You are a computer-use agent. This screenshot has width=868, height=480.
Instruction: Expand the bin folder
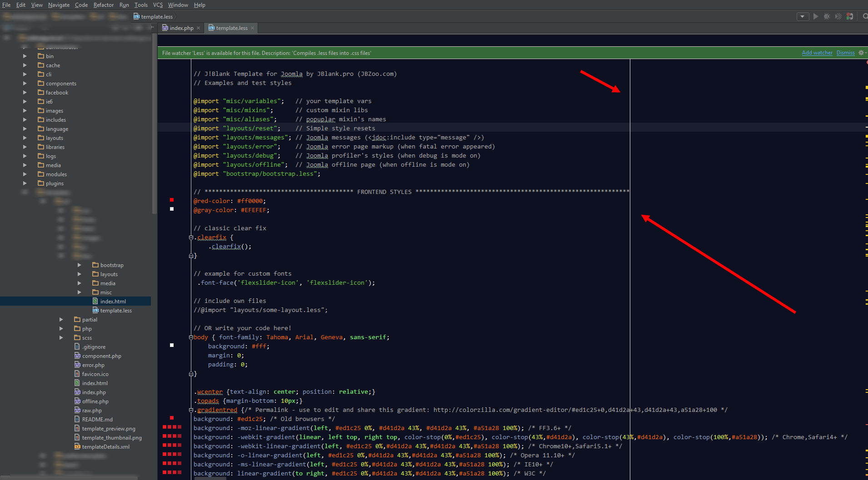[25, 56]
